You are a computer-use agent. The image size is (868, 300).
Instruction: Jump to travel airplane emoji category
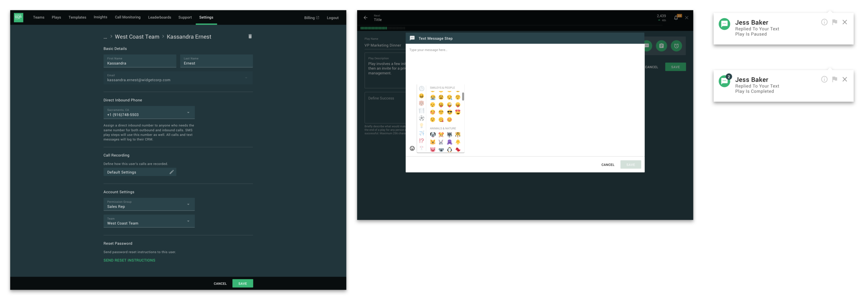pyautogui.click(x=422, y=133)
